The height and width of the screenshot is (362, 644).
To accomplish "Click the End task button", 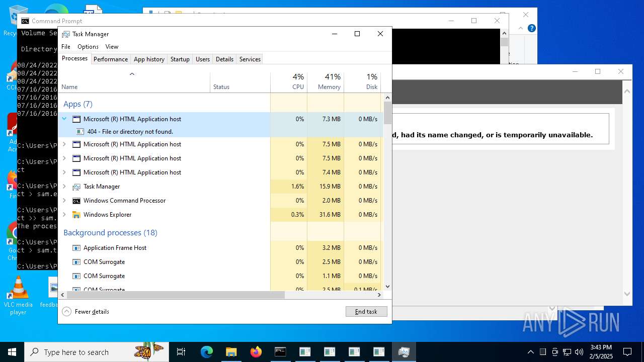I will pos(366,312).
